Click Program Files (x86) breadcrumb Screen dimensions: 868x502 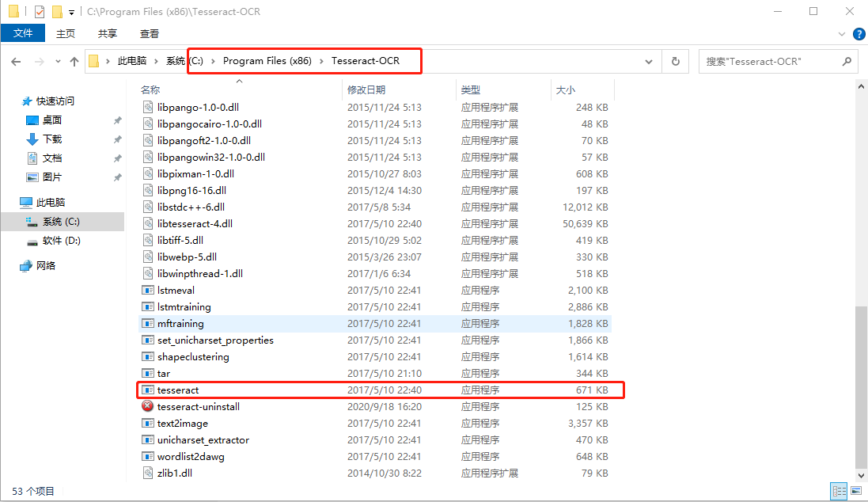[267, 61]
